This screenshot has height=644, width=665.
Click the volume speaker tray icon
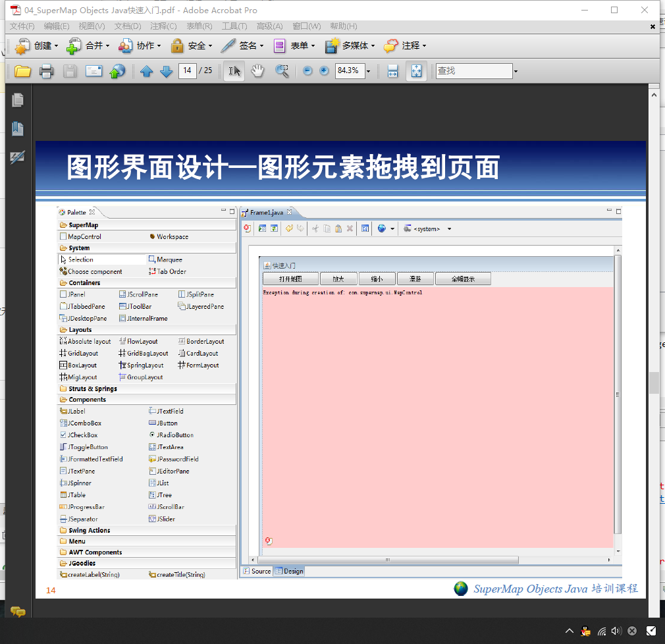tap(616, 631)
